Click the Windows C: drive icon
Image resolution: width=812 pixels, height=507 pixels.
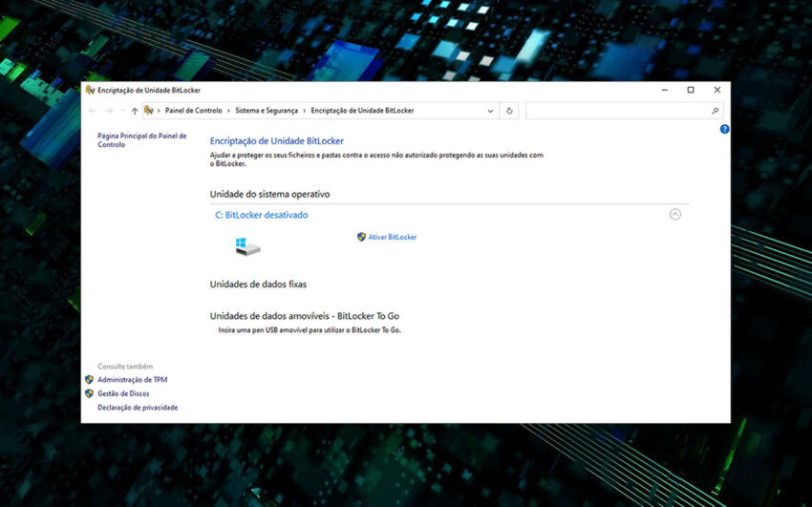tap(247, 246)
